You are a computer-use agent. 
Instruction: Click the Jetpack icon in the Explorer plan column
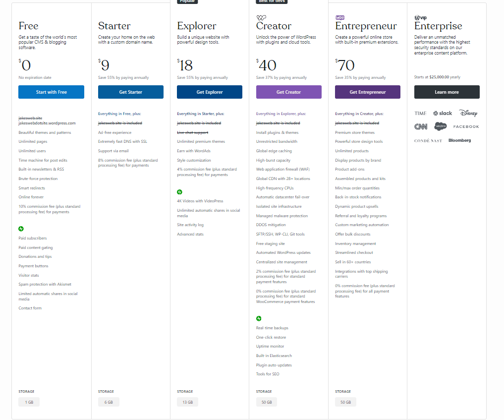(180, 192)
